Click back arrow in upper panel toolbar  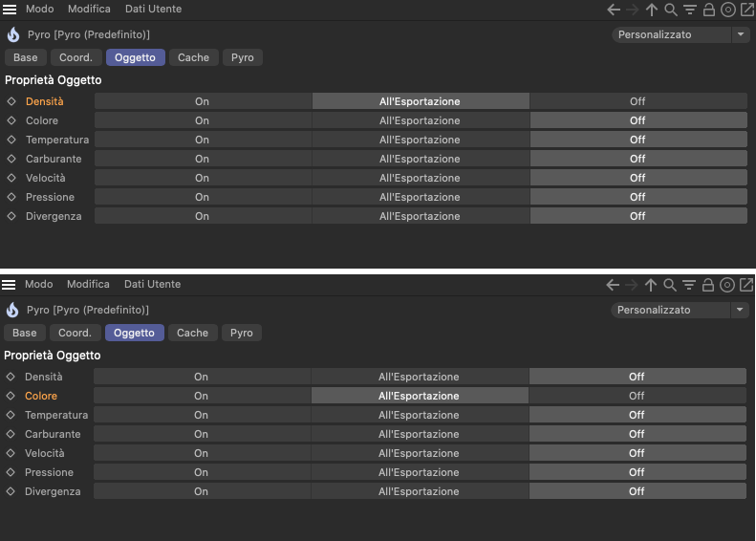click(614, 10)
